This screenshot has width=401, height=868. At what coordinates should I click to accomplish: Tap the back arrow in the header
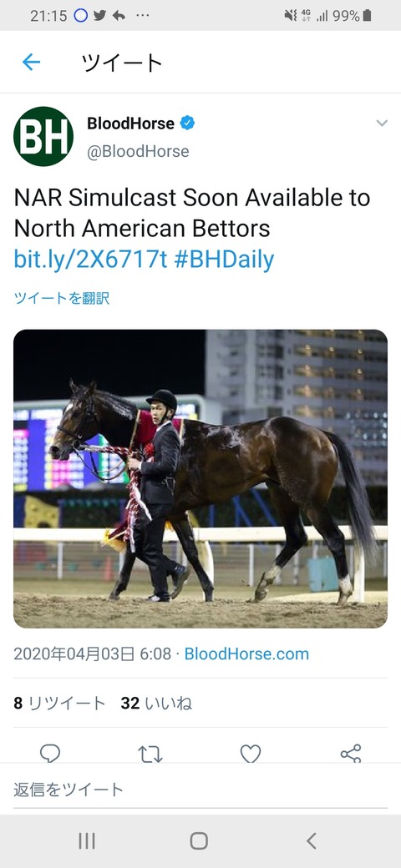31,62
